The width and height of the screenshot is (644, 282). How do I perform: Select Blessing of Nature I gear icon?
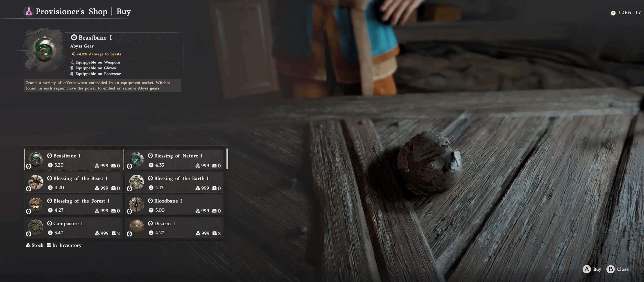click(x=137, y=159)
